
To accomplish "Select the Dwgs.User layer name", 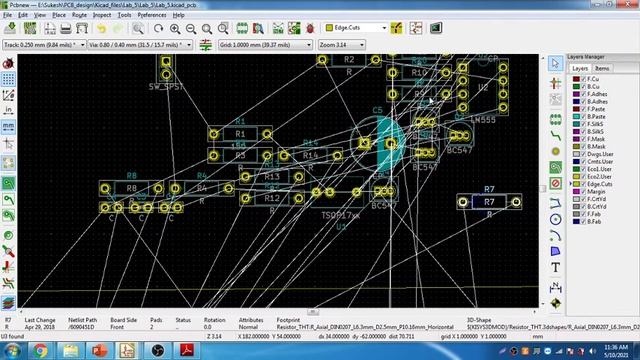I will click(x=600, y=154).
